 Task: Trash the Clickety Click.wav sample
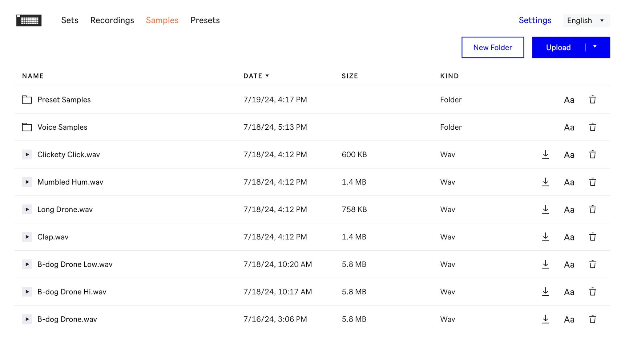pos(592,155)
